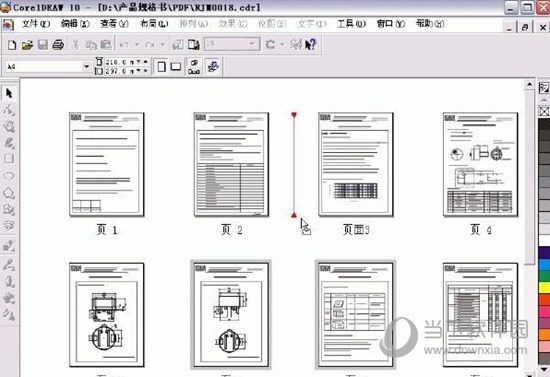Select the Rectangle tool
The image size is (550, 377).
(x=9, y=159)
